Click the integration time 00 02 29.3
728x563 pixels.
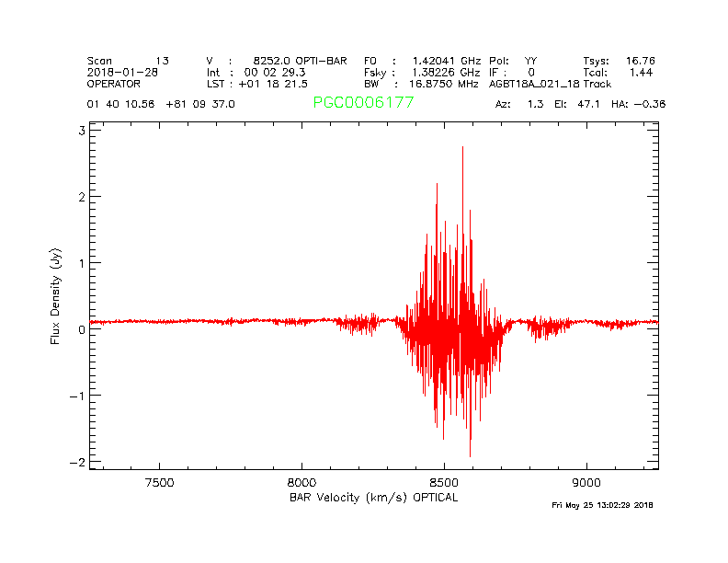point(275,73)
